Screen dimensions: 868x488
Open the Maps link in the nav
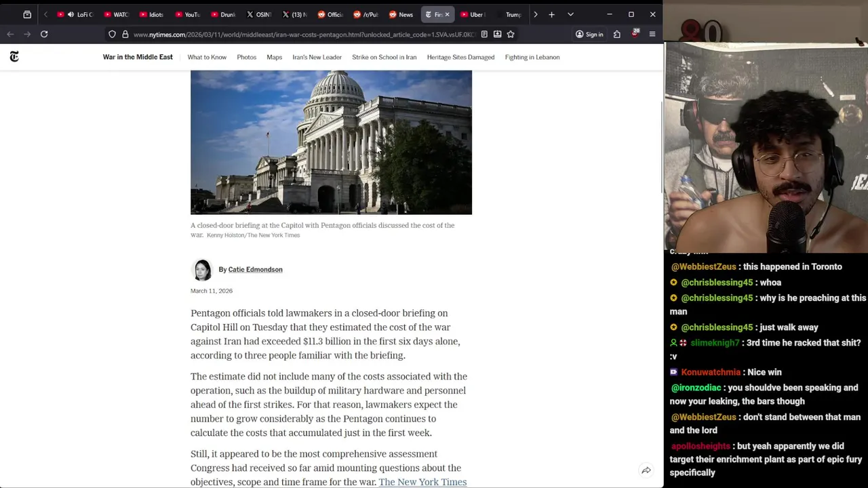click(275, 57)
